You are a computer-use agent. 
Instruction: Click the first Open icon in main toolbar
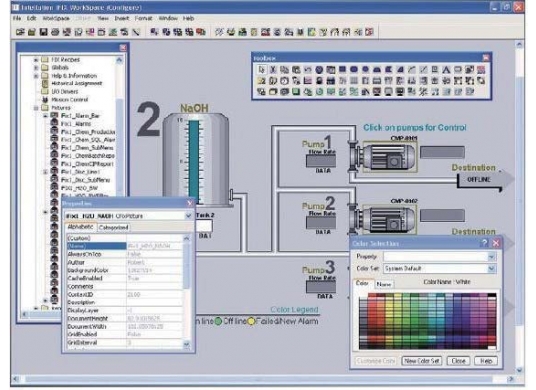pos(20,32)
